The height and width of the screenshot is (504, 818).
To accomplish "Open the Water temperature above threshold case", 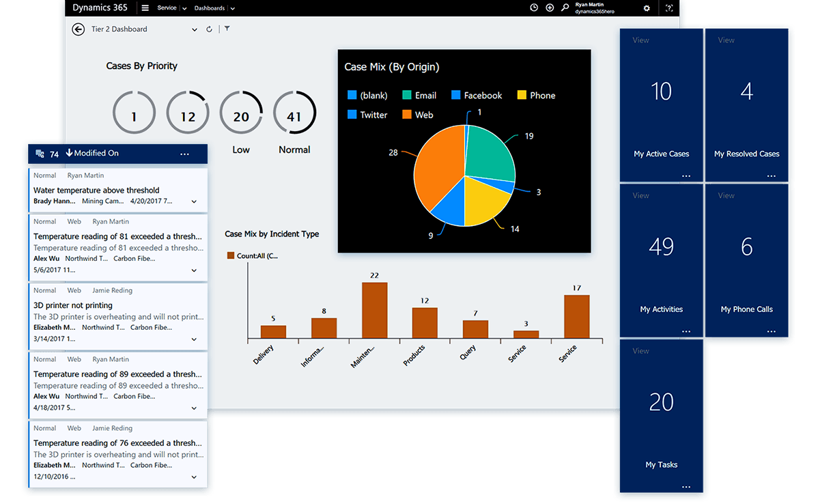I will point(96,190).
